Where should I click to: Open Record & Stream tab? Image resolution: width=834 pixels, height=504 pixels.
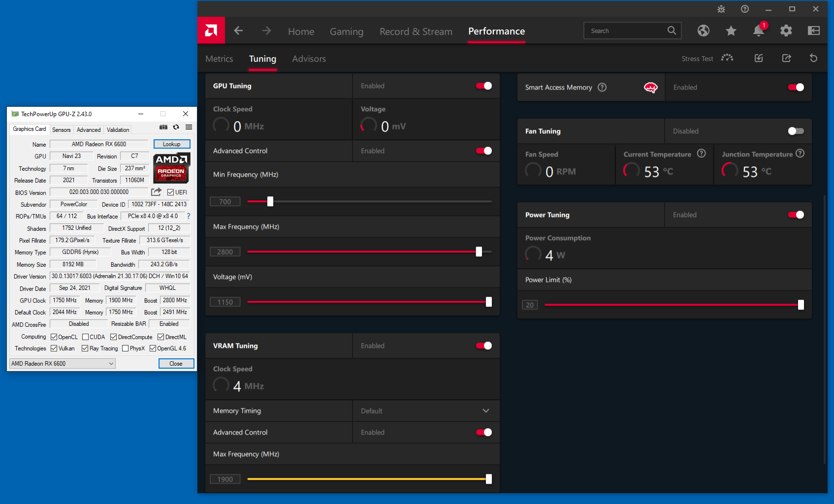[416, 31]
